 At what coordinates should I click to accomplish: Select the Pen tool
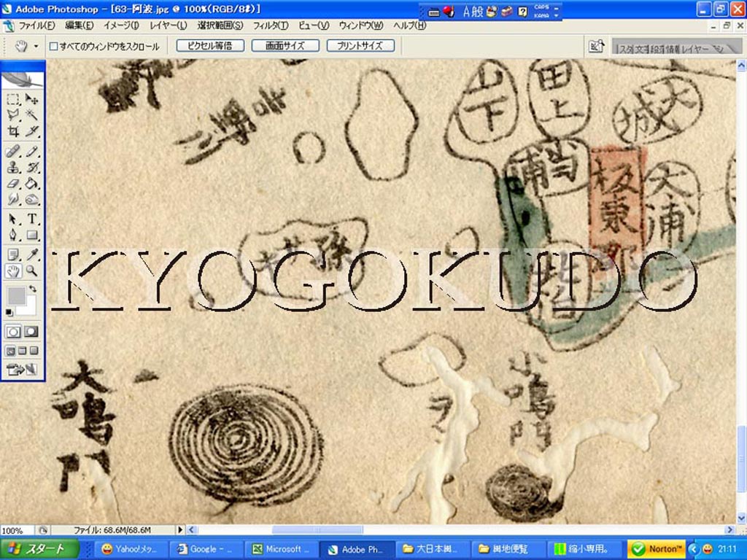point(13,235)
